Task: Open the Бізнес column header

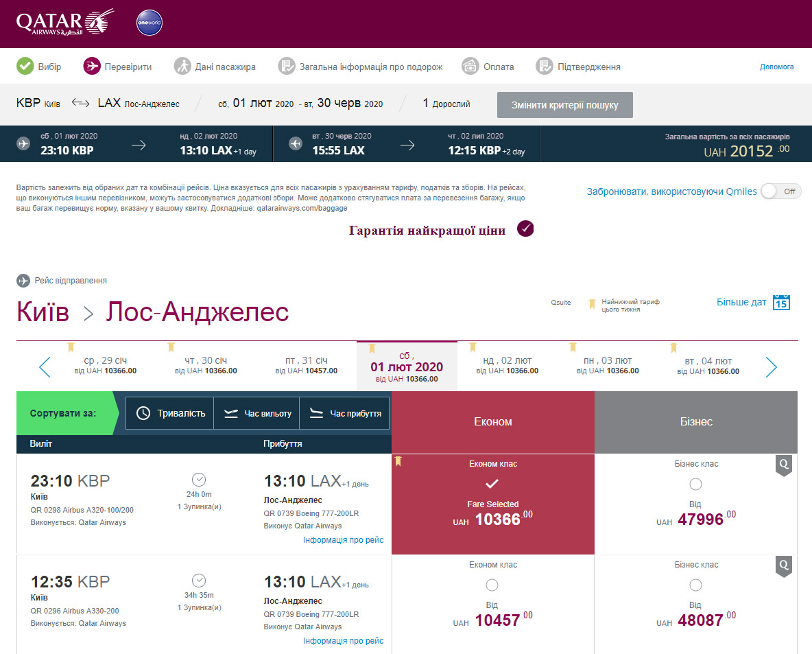Action: pos(696,422)
